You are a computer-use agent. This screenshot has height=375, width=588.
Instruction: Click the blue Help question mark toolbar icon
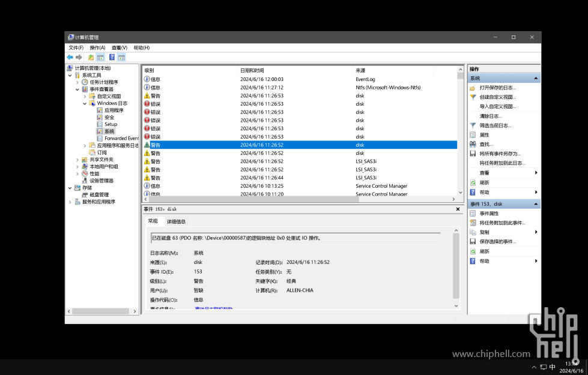(112, 58)
